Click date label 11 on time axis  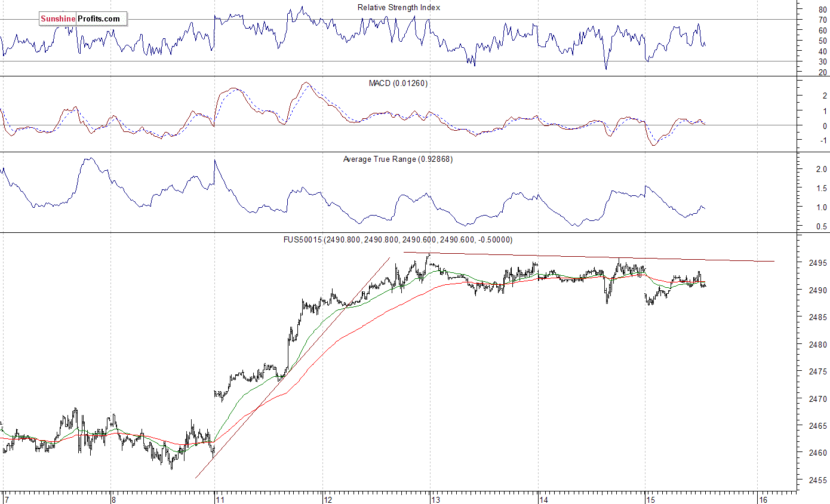(219, 499)
